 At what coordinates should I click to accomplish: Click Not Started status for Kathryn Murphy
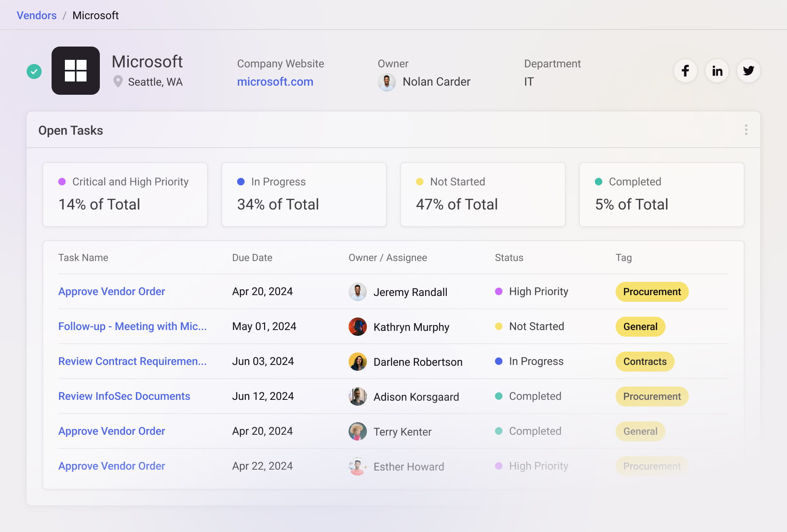[530, 326]
